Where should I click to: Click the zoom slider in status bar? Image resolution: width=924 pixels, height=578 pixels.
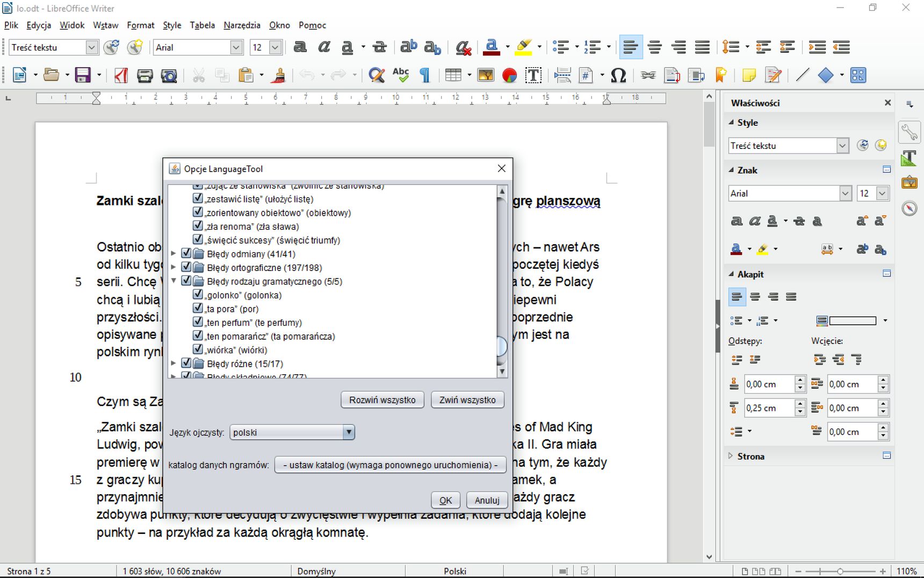tap(840, 571)
